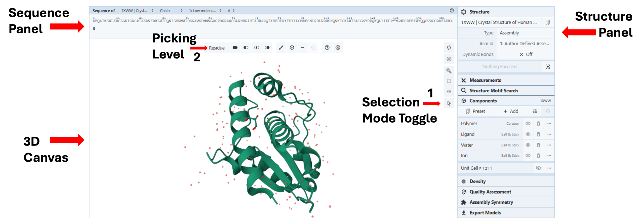644x218 pixels.
Task: Click the focus target icon beside Nothing Focused
Action: tap(548, 67)
